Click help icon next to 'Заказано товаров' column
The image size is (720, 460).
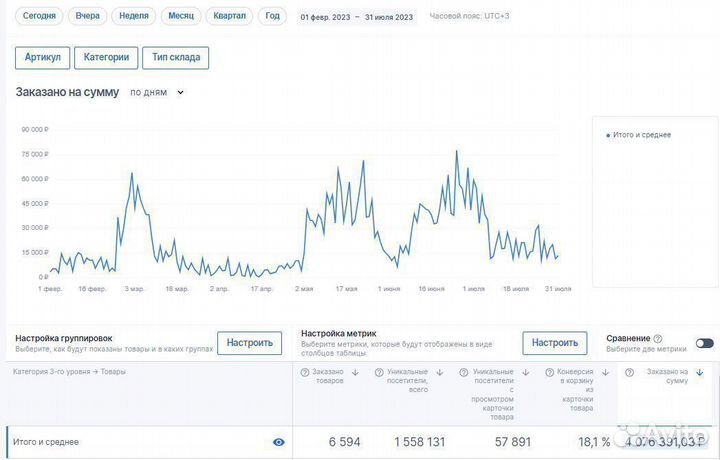tap(305, 373)
